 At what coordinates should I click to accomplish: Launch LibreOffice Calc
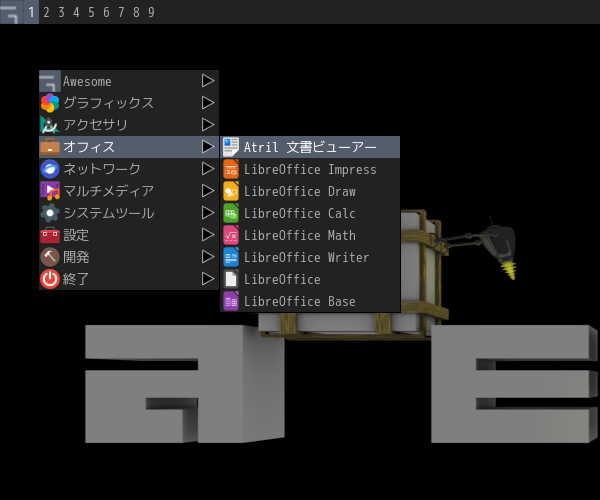coord(310,213)
